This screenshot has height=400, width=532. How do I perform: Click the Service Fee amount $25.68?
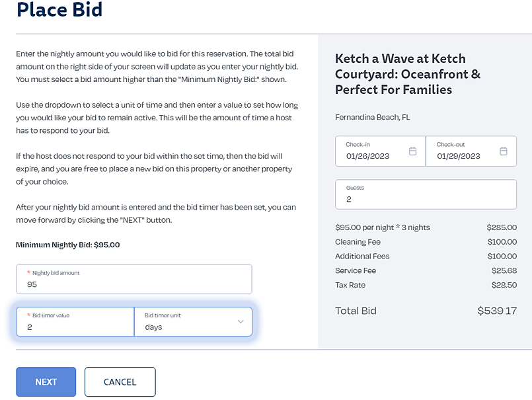(x=502, y=271)
